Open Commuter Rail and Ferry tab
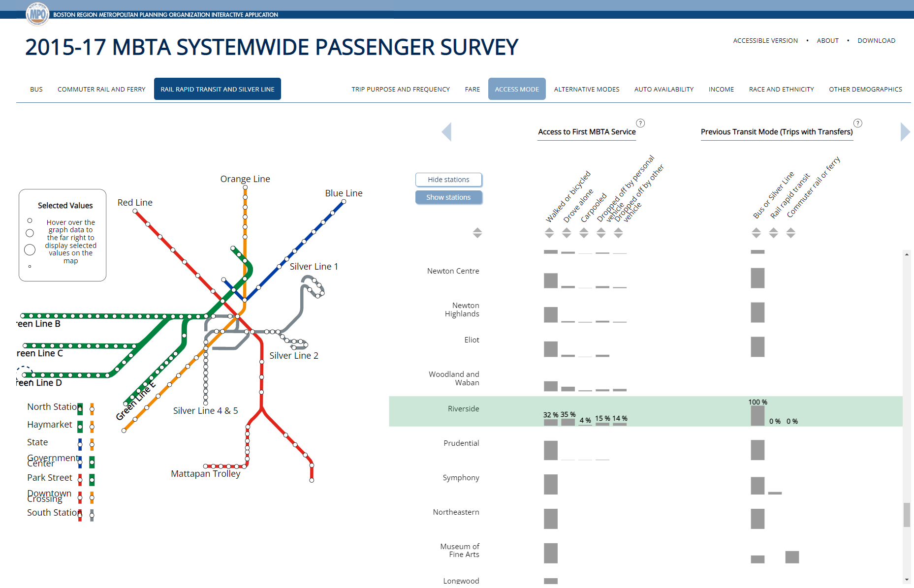Viewport: 914px width, 588px height. tap(101, 89)
